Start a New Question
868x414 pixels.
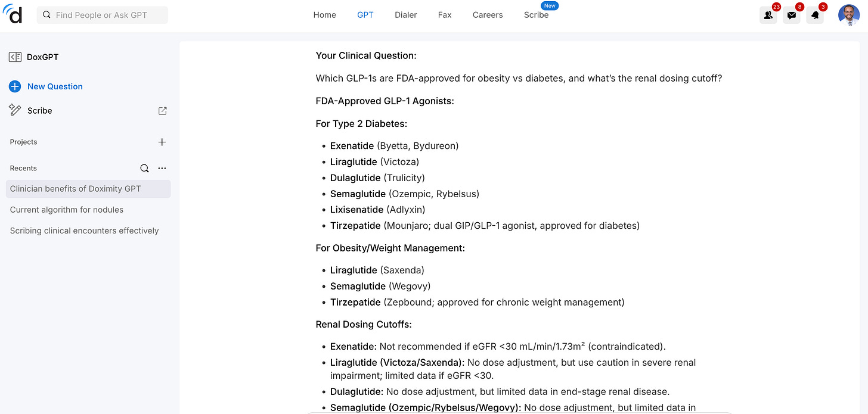tap(55, 86)
